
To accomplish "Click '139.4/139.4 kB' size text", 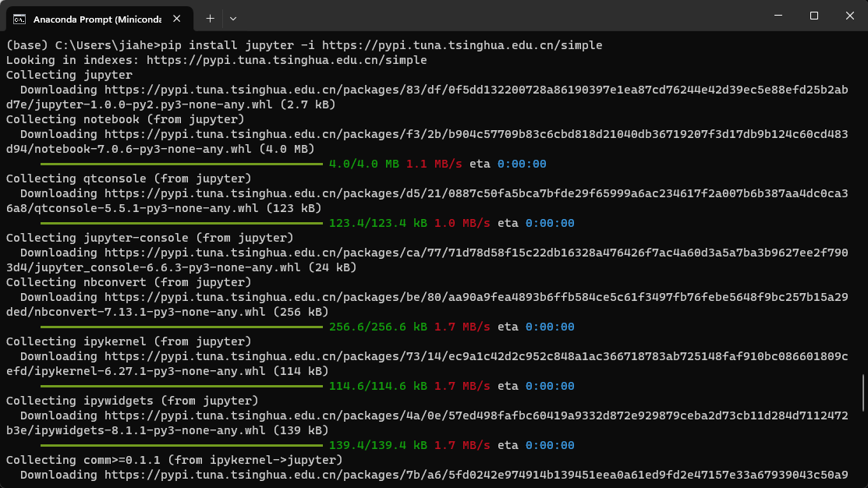I will tap(378, 445).
